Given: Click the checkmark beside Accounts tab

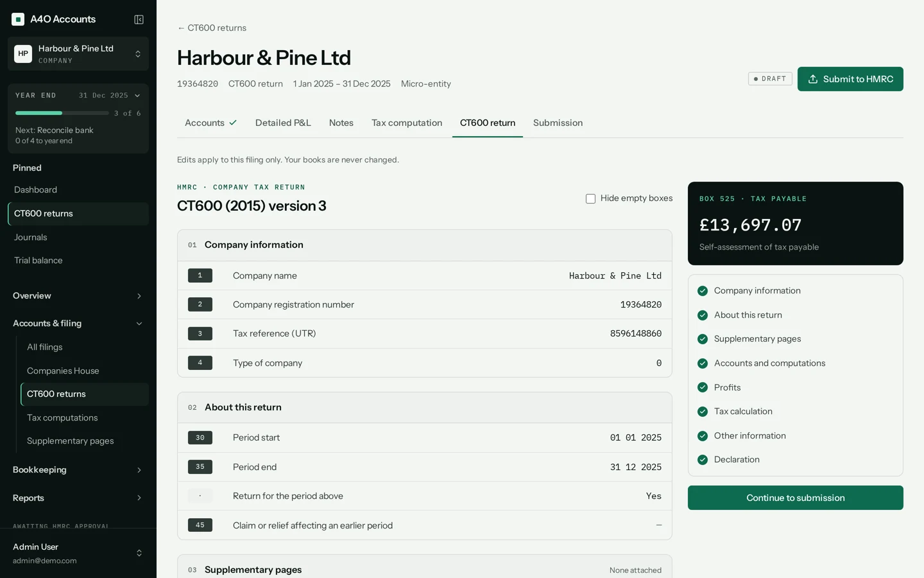Looking at the screenshot, I should [x=233, y=123].
